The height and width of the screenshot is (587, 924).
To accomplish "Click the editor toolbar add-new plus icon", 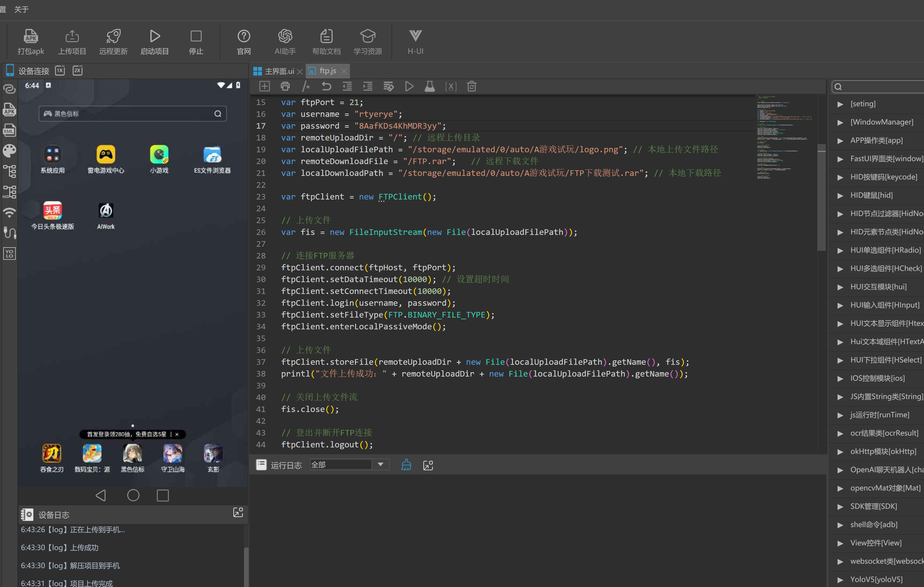I will [x=264, y=86].
